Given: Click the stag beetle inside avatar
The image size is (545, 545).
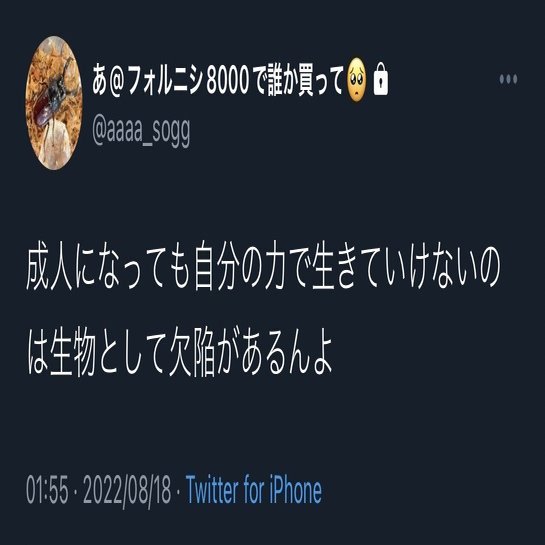Looking at the screenshot, I should pyautogui.click(x=52, y=96).
